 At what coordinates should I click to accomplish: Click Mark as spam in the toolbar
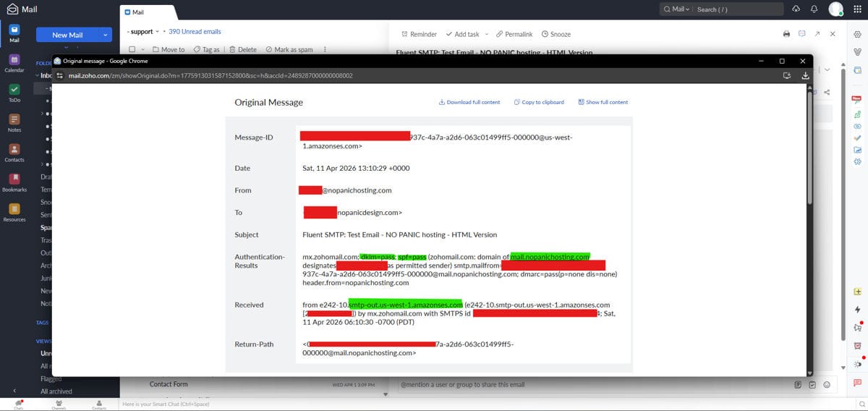click(x=289, y=49)
